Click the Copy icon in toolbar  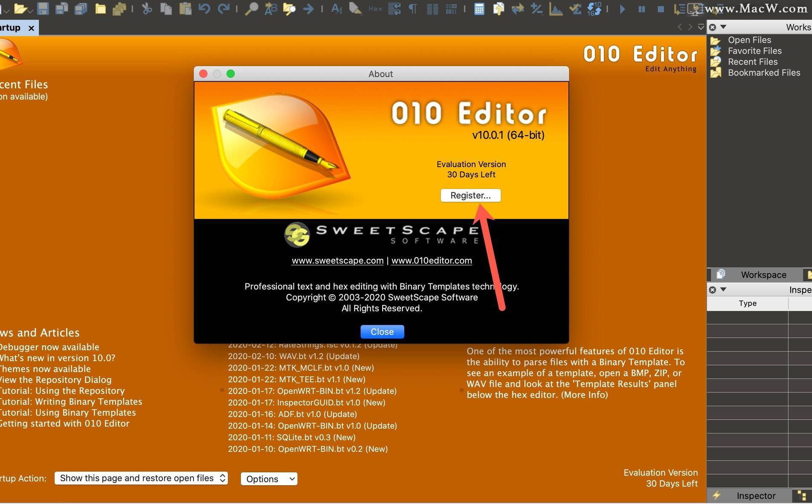pos(166,9)
